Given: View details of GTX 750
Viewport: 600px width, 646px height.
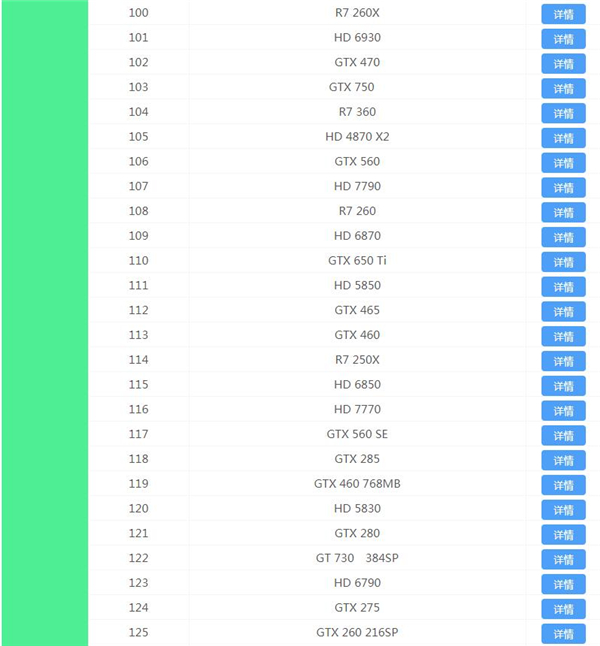Looking at the screenshot, I should click(x=563, y=88).
